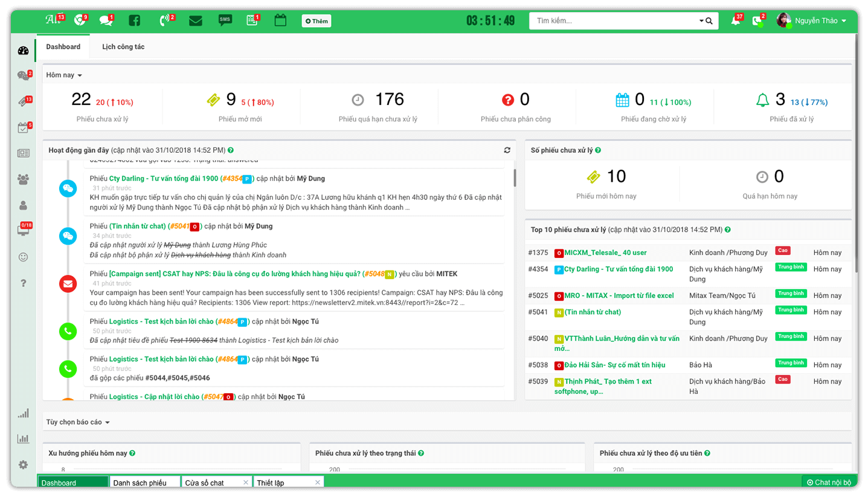
Task: Open the SMS channel in top bar
Action: point(225,21)
